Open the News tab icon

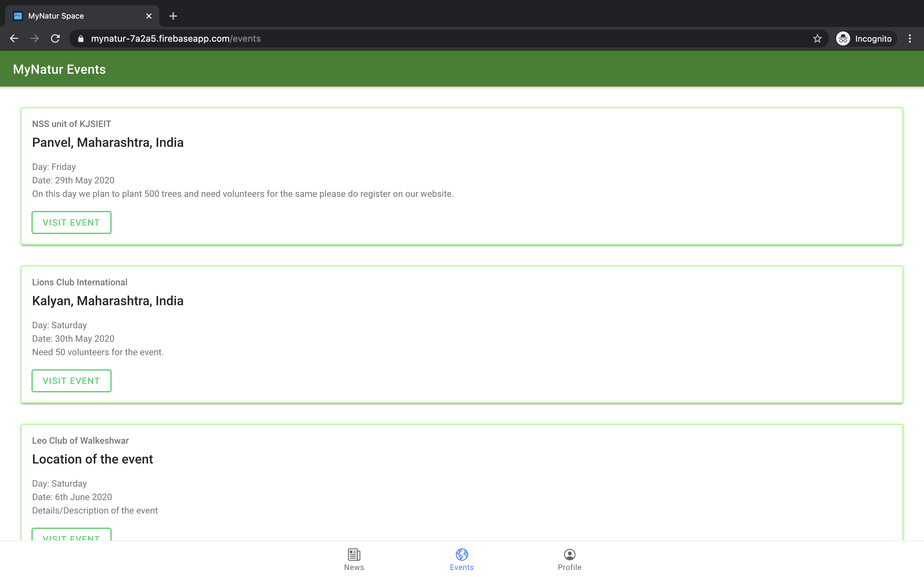[x=354, y=555]
